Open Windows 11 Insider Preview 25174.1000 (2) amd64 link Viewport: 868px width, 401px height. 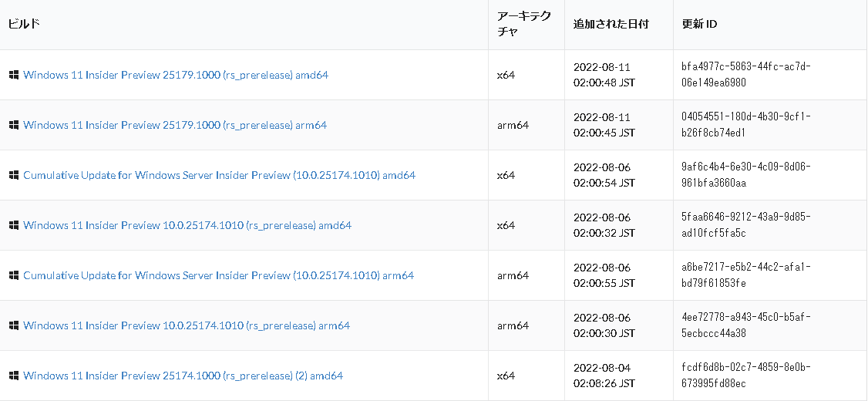click(183, 376)
